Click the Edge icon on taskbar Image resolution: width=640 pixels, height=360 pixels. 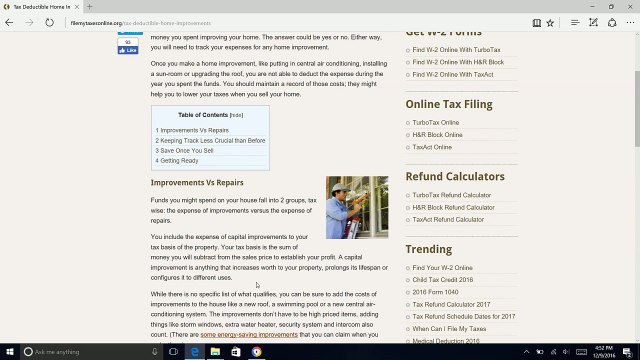pyautogui.click(x=195, y=351)
